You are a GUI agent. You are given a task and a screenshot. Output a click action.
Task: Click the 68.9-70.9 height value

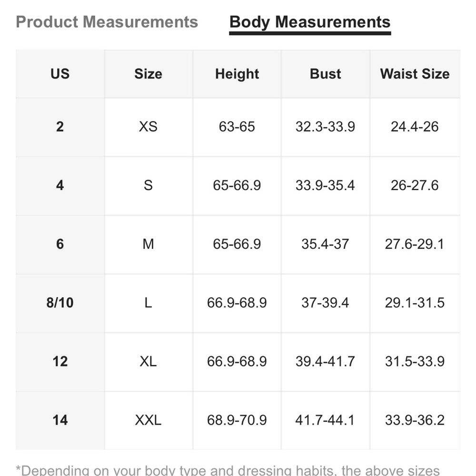(237, 420)
